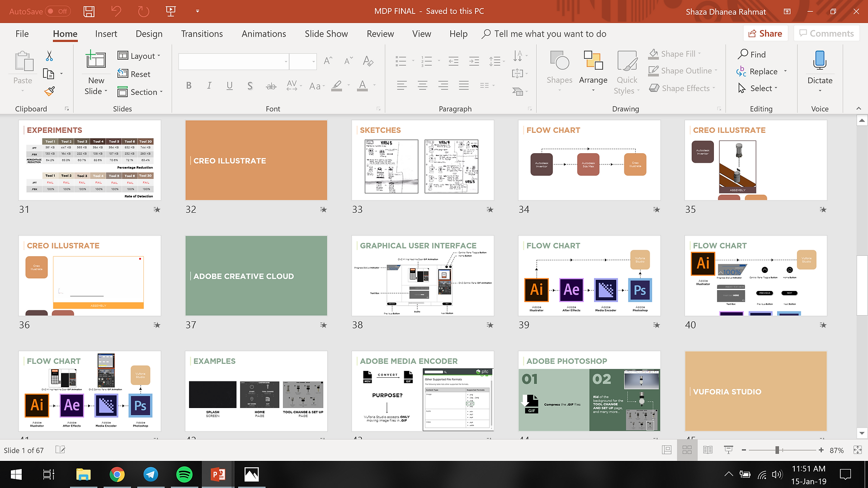Screen dimensions: 868x488
Task: Expand the Select dropdown in Editing
Action: [758, 88]
